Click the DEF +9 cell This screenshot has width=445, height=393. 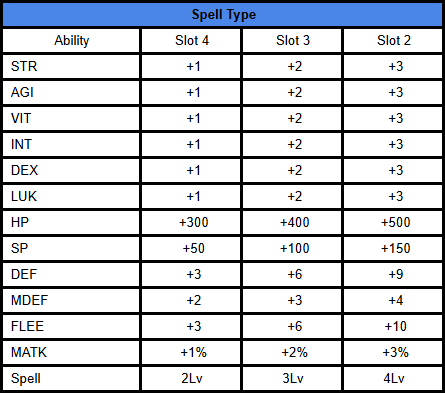coord(393,274)
